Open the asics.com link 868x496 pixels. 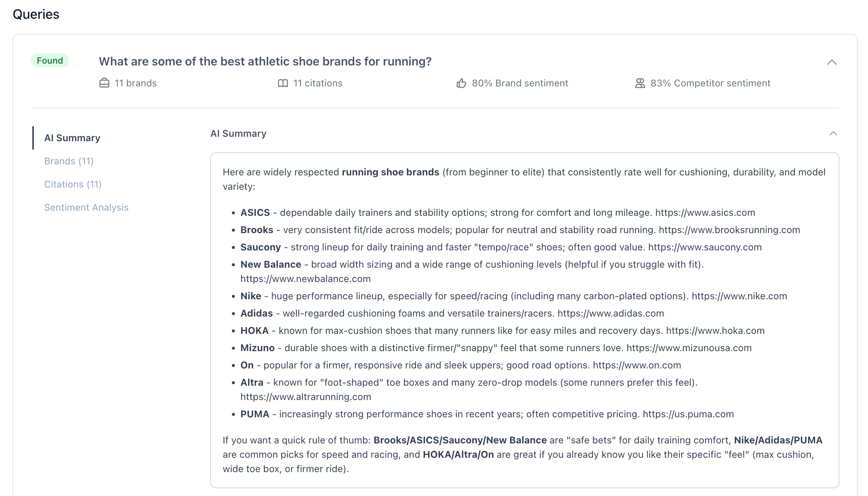tap(705, 213)
